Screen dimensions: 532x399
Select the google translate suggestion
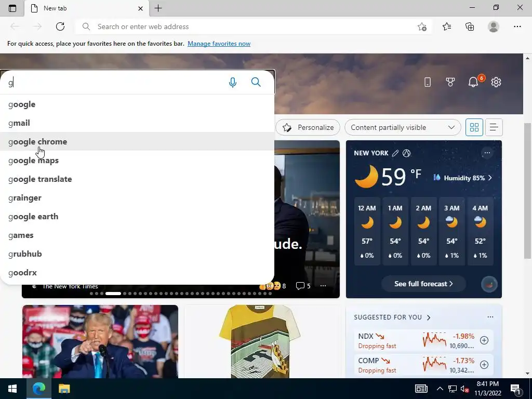coord(137,179)
